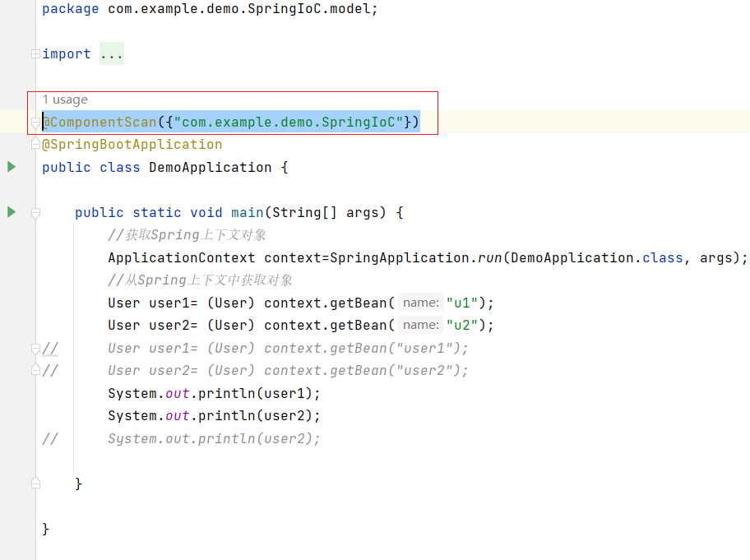Click the commented getBean("user1") line
Viewport: 750px width, 560px height.
tap(288, 348)
